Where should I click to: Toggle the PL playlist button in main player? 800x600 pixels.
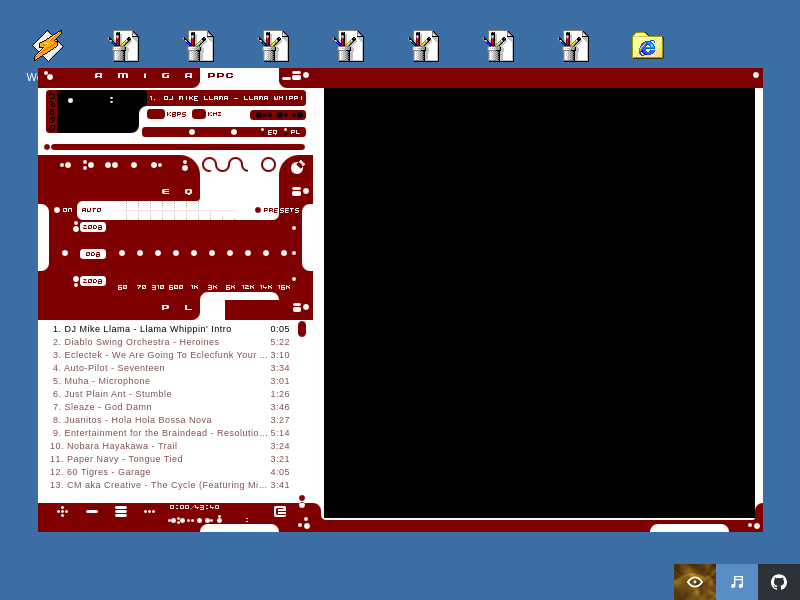[295, 132]
